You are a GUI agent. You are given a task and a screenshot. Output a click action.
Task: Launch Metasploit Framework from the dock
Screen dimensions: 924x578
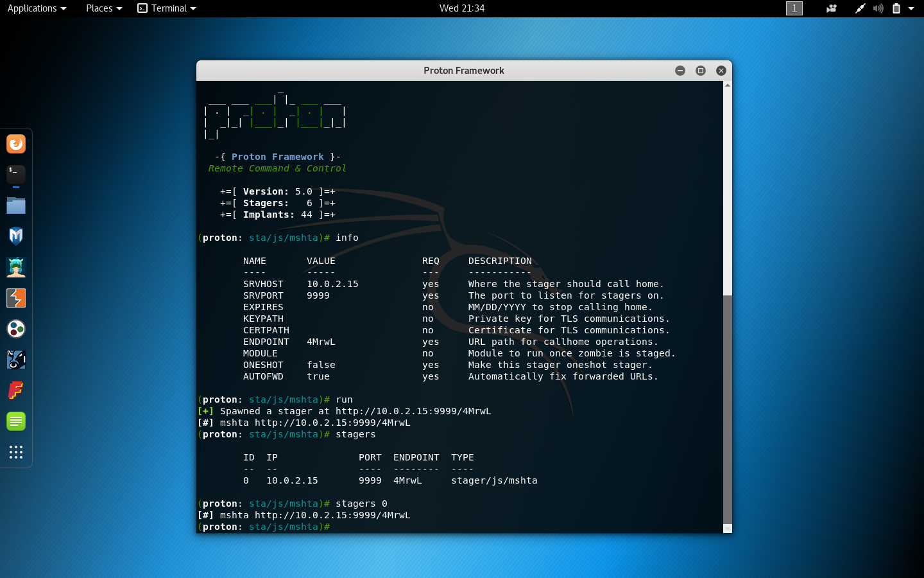[x=16, y=236]
